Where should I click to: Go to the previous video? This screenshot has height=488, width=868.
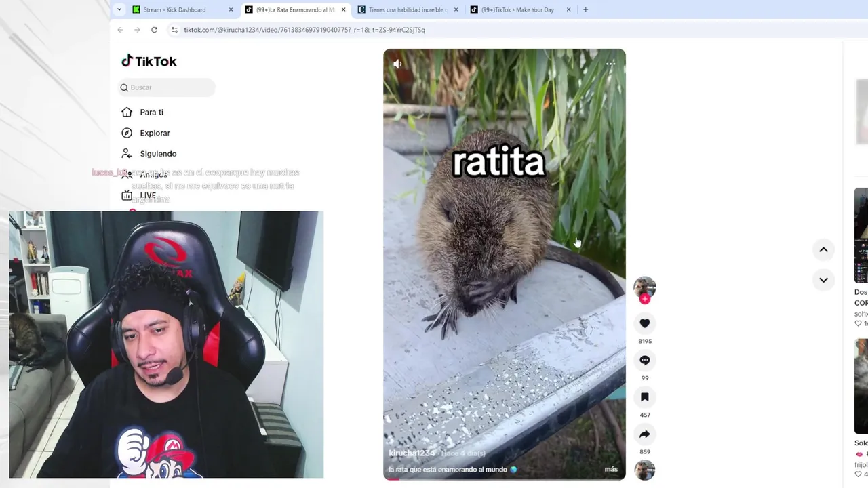(823, 249)
